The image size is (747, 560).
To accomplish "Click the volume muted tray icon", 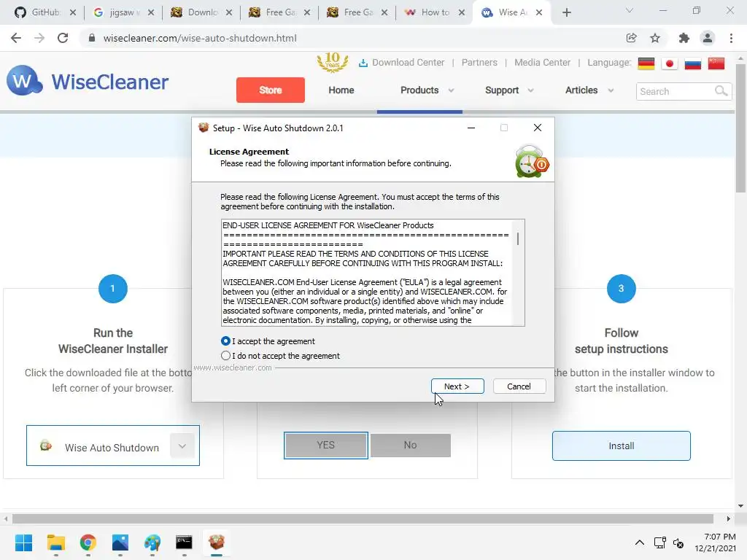I will [x=678, y=542].
